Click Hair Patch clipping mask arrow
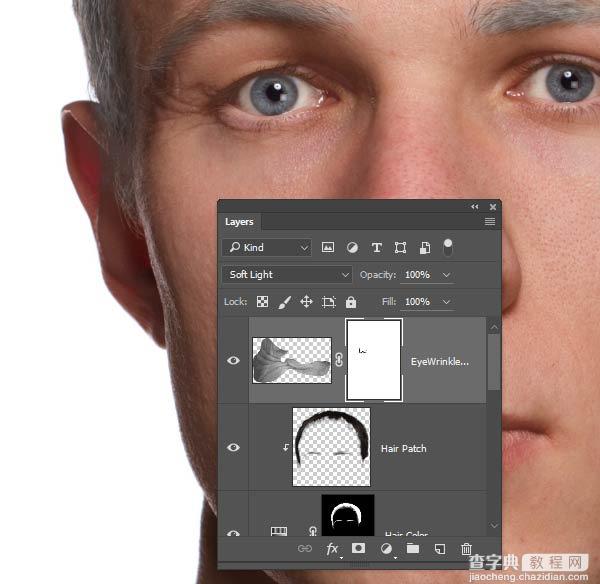 coord(286,447)
